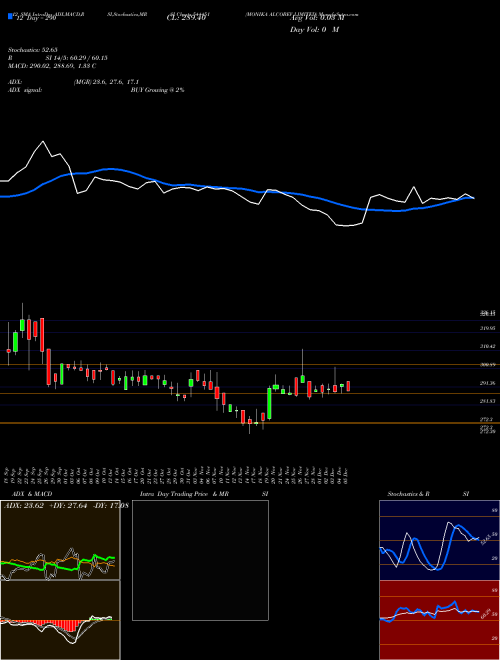
Task: Select the 'ADX: 23.62 +DY: 27.64 -DY: 17.08' readout
Action: 66,506
